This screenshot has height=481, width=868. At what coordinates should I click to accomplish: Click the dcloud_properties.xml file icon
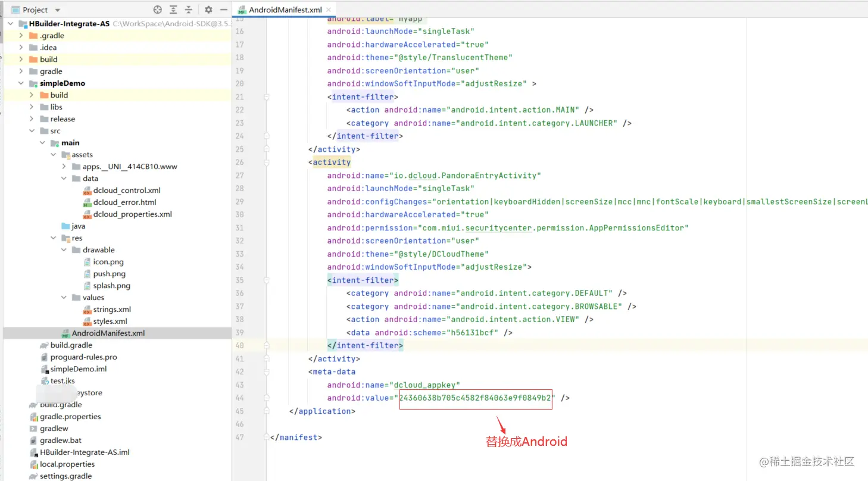click(x=87, y=214)
